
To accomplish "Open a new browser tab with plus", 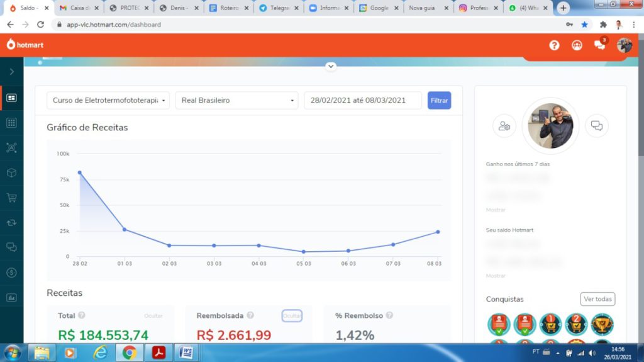I will [563, 8].
